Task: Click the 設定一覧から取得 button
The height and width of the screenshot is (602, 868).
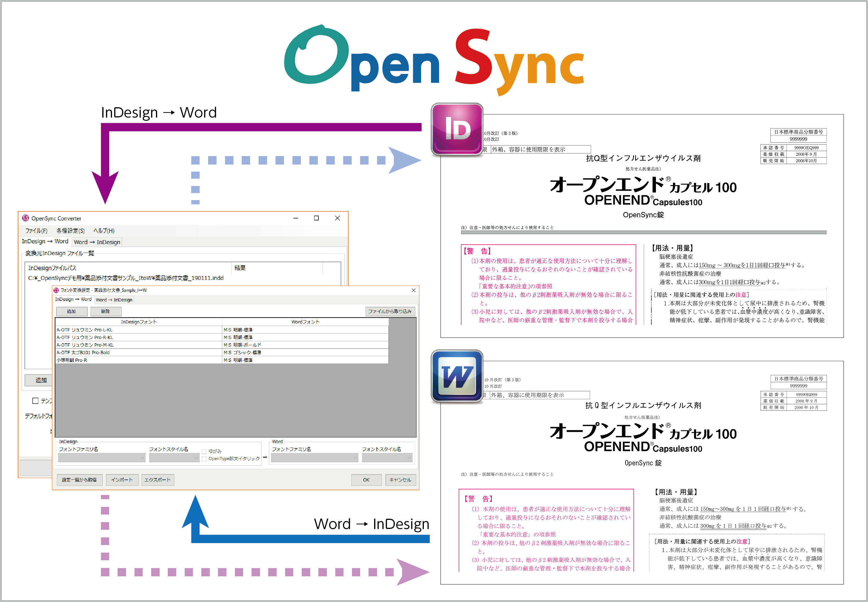Action: pyautogui.click(x=79, y=480)
